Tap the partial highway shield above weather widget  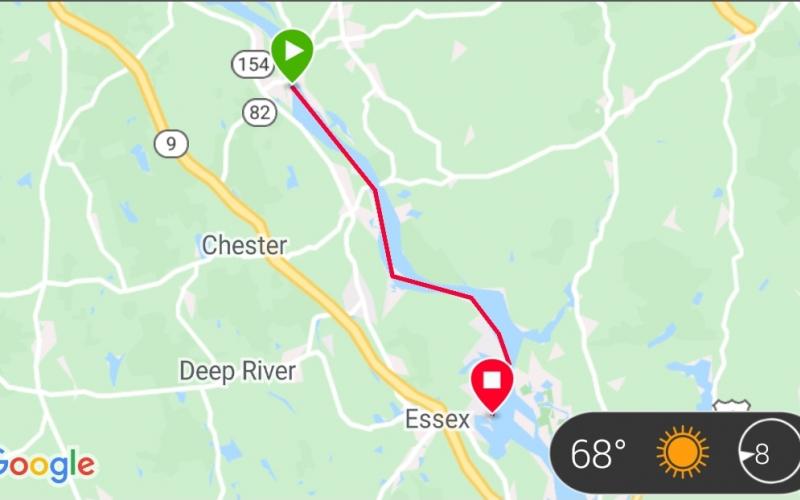pos(732,406)
